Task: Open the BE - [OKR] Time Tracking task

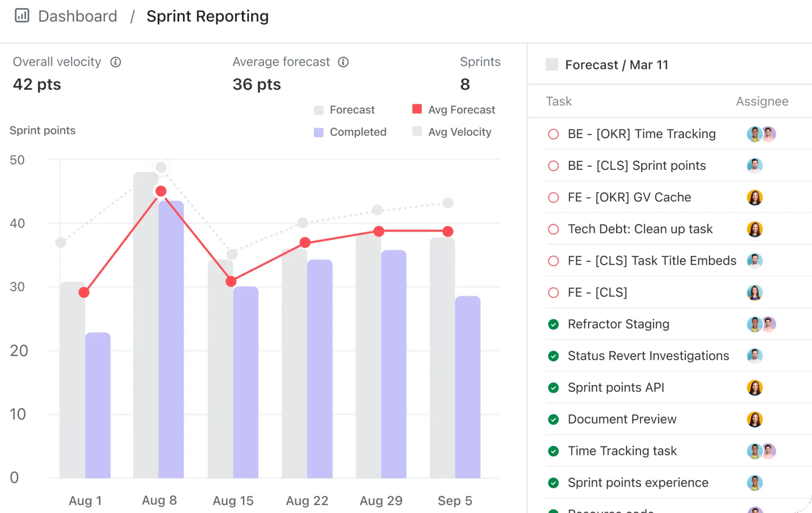Action: tap(642, 134)
